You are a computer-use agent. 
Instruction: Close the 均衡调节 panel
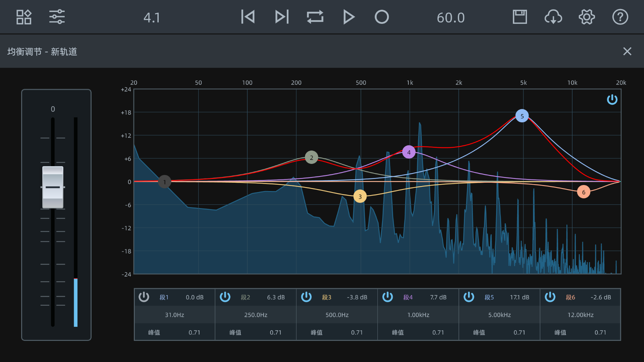tap(628, 51)
